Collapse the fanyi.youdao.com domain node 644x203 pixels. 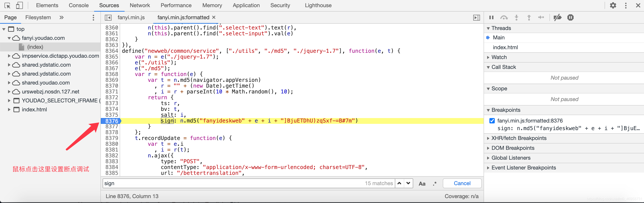[x=9, y=38]
